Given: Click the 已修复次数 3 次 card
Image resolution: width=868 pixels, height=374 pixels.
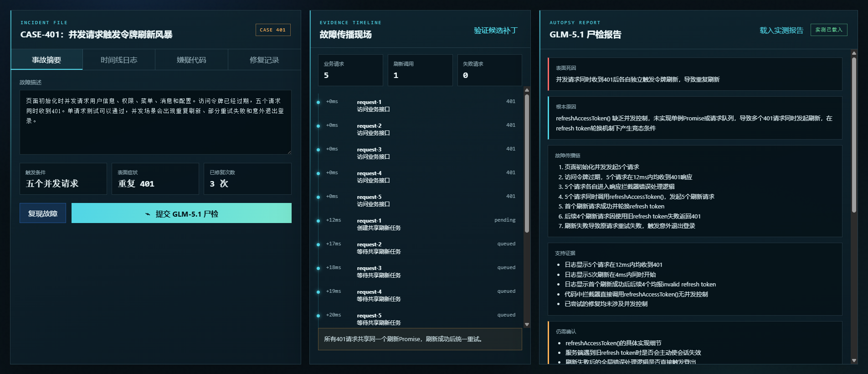Looking at the screenshot, I should tap(247, 179).
